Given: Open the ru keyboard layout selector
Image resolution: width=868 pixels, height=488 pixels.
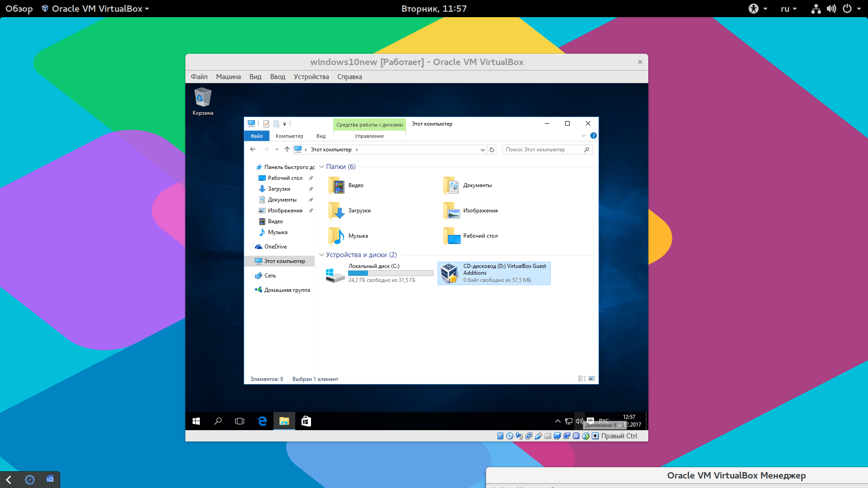Looking at the screenshot, I should 789,9.
